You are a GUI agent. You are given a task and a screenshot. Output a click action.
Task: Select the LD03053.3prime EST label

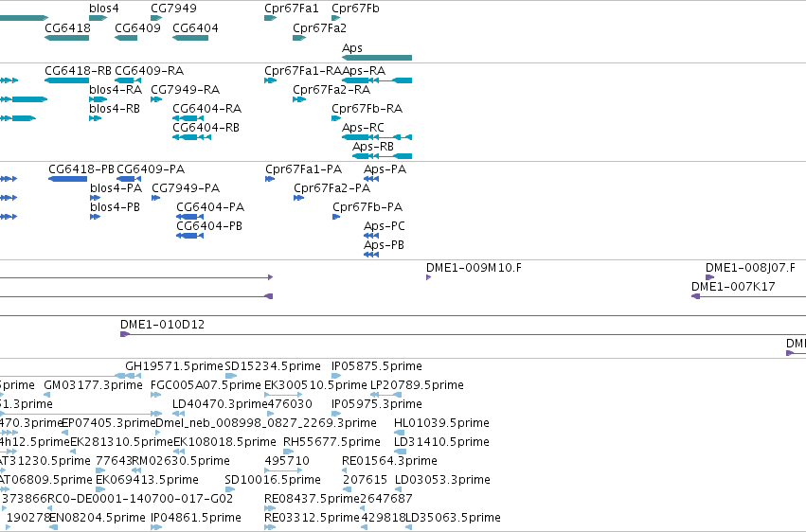click(x=442, y=480)
